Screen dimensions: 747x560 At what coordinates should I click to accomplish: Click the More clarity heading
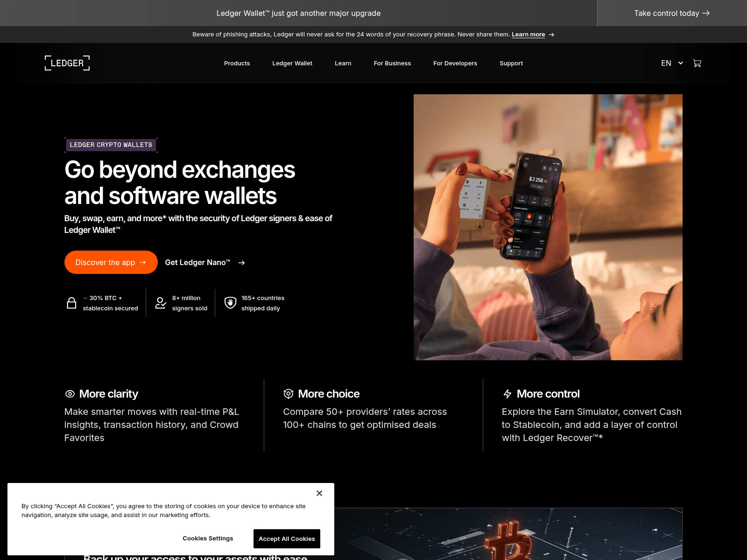[109, 394]
